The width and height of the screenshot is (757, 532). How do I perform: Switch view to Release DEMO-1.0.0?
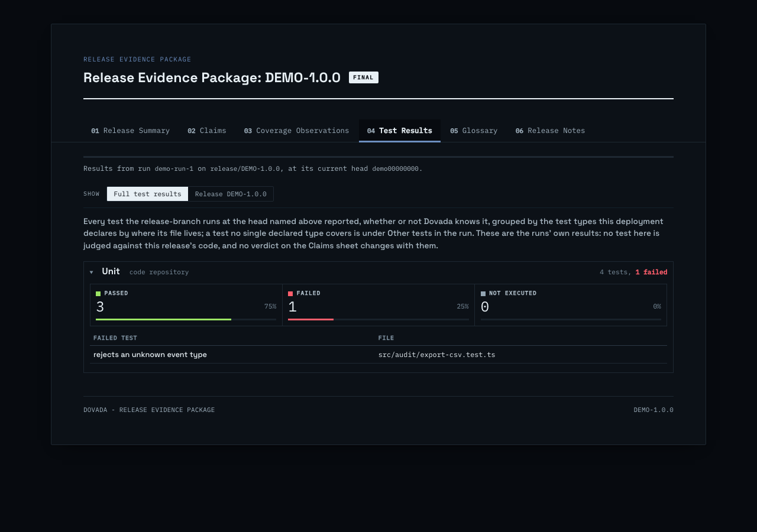[x=231, y=194]
